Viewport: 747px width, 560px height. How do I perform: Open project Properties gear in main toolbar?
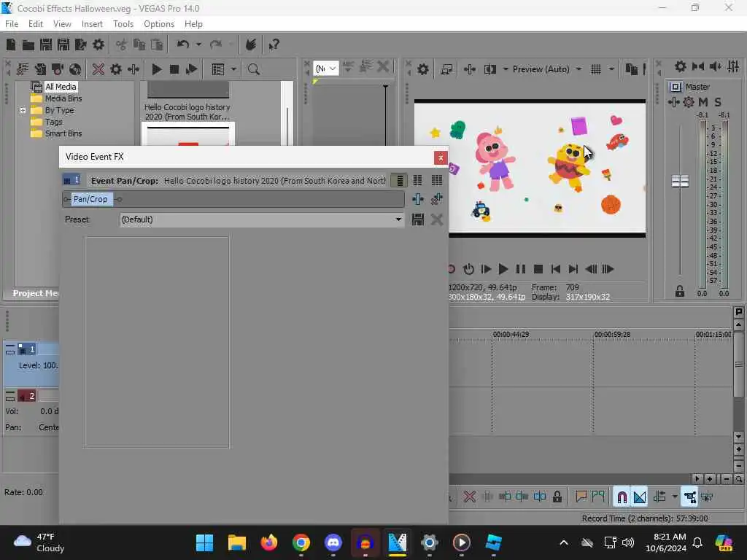(x=98, y=44)
